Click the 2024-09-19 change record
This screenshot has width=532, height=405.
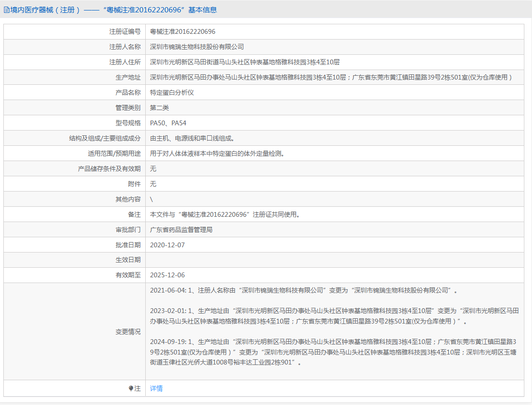[333, 352]
